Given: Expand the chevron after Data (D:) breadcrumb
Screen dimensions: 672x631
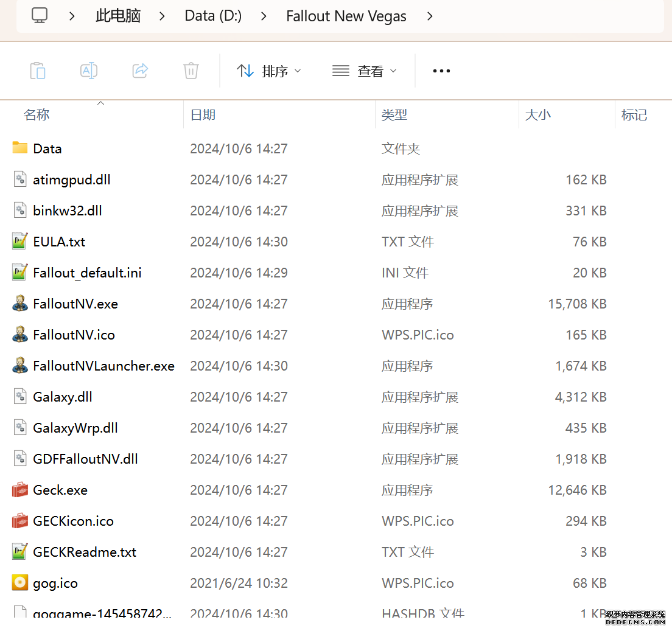Looking at the screenshot, I should coord(264,16).
